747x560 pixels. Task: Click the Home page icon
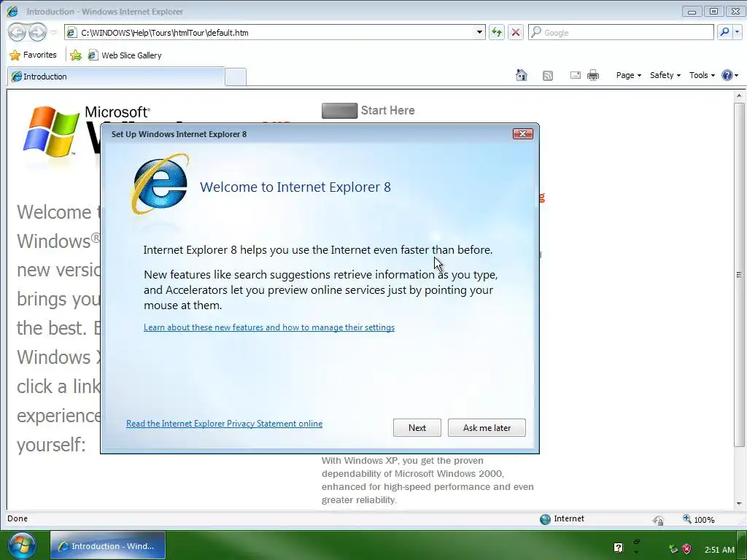tap(522, 75)
